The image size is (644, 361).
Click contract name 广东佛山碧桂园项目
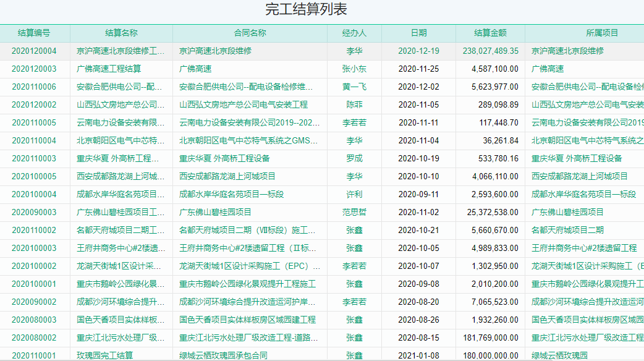(215, 212)
